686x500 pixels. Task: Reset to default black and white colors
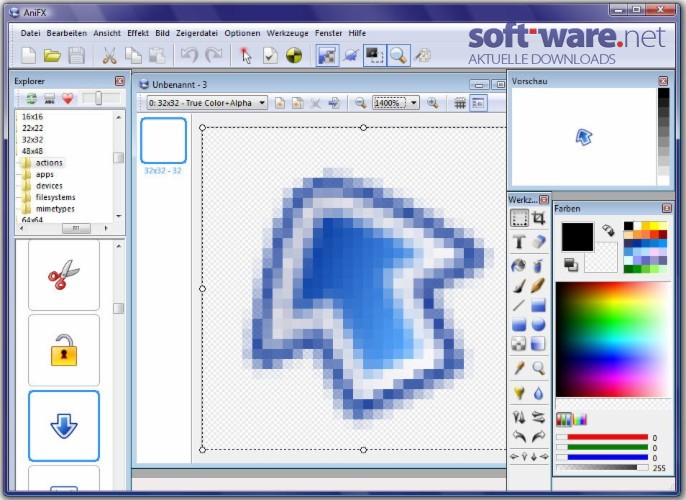[x=570, y=264]
